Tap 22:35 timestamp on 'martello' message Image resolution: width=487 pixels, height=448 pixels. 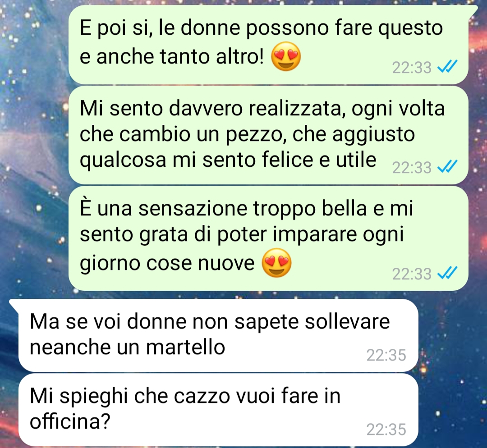point(386,355)
